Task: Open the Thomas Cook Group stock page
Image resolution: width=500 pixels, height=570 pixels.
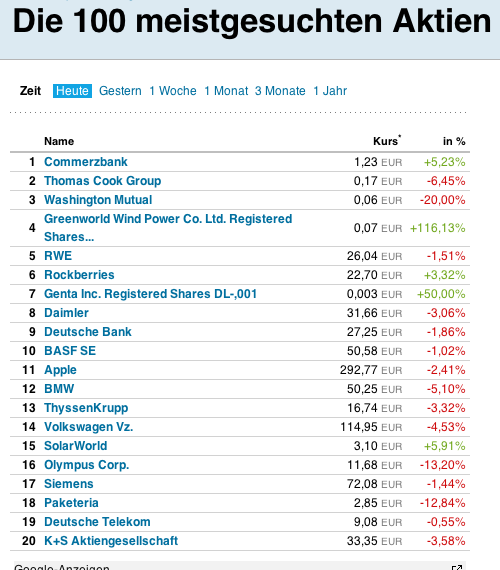Action: tap(103, 181)
